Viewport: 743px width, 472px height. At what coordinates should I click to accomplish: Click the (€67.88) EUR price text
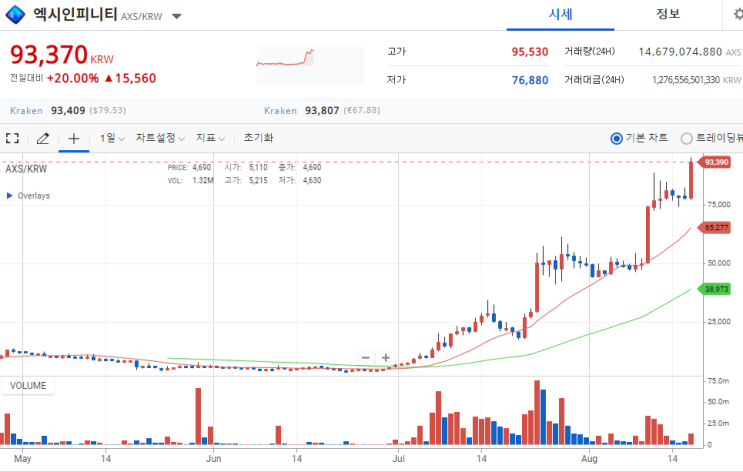362,110
